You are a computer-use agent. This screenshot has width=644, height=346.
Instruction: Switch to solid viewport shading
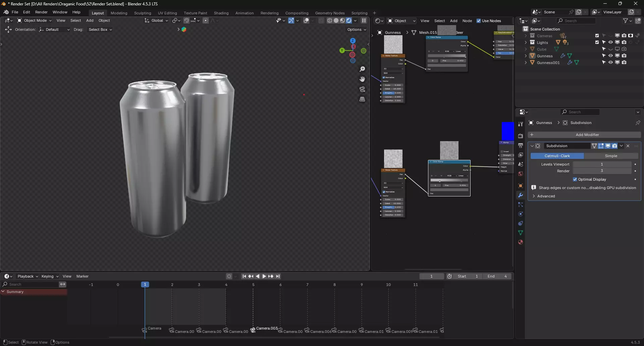point(336,20)
